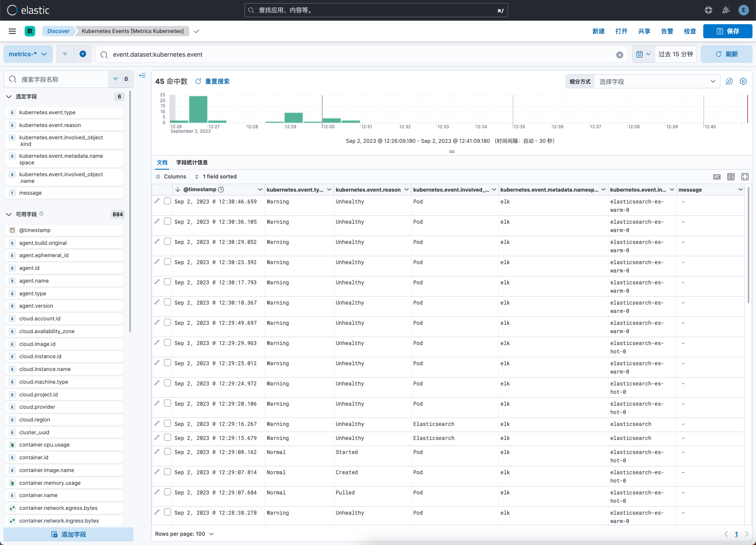This screenshot has width=756, height=545.
Task: Select the checkbox for row 12:29:15.679
Action: [x=167, y=437]
